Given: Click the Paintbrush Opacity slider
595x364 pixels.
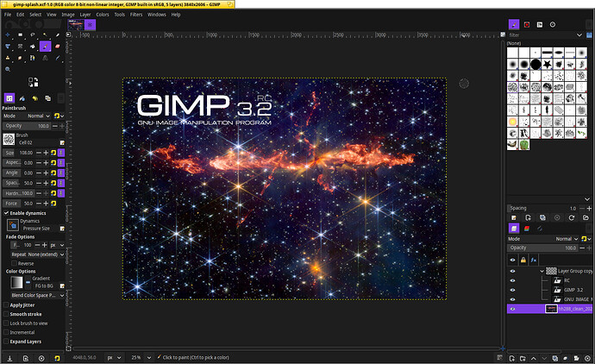Looking at the screenshot, I should [x=27, y=126].
